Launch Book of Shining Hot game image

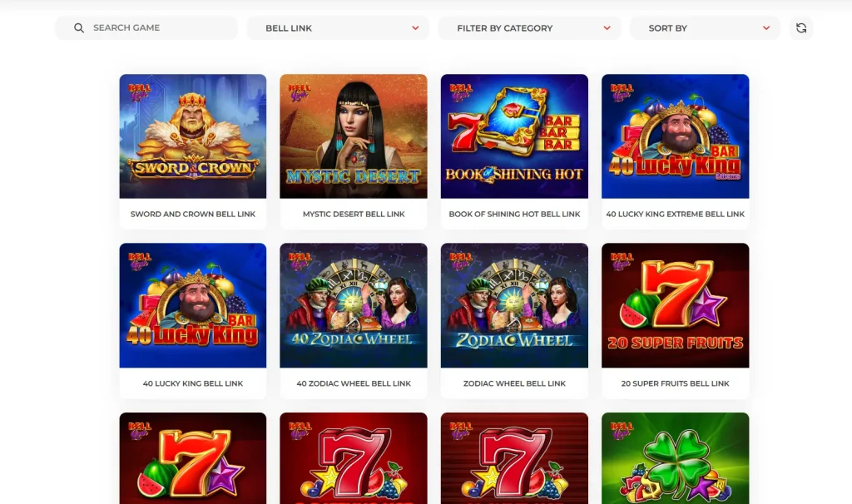tap(514, 136)
